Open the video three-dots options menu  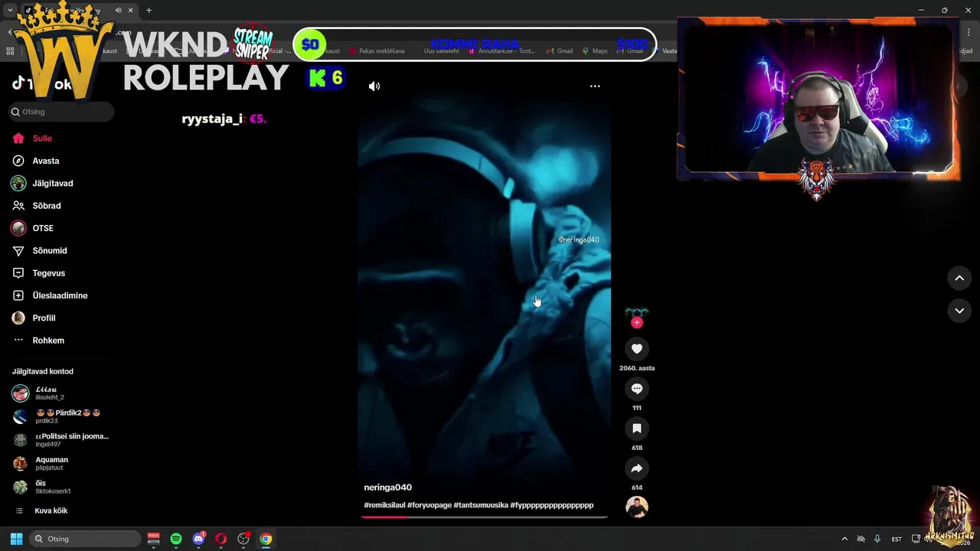point(595,86)
